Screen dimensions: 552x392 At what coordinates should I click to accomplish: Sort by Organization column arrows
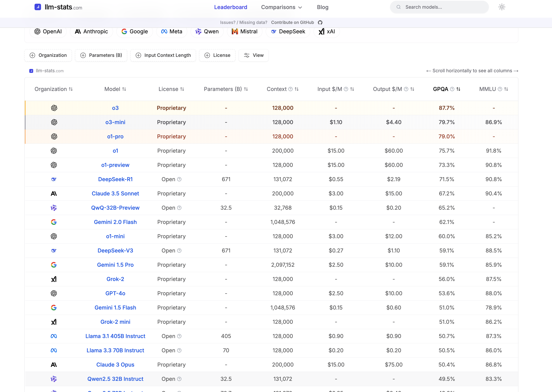point(71,89)
